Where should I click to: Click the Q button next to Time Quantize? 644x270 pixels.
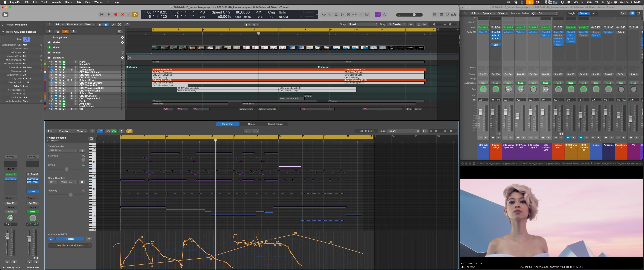coord(82,151)
